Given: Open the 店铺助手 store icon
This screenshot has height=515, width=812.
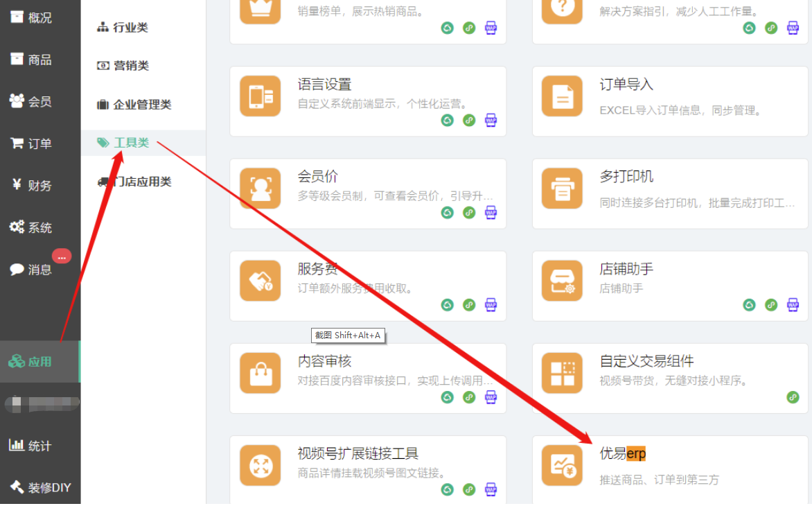Looking at the screenshot, I should point(562,281).
